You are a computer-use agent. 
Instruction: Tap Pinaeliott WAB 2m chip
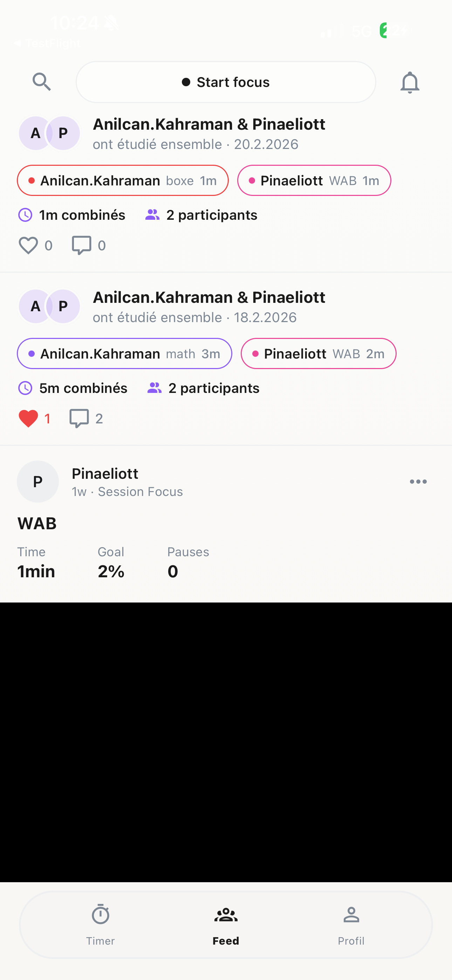pyautogui.click(x=319, y=353)
